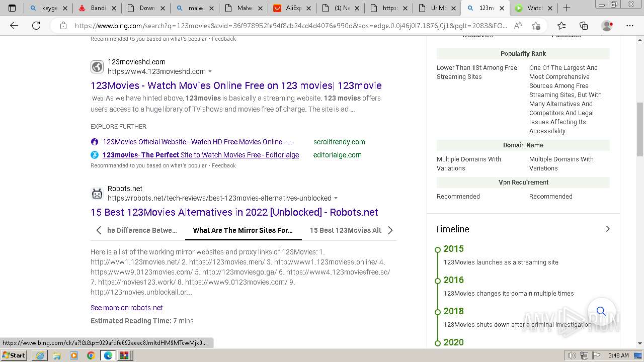Close the keyge tab
The width and height of the screenshot is (644, 362).
pyautogui.click(x=65, y=8)
